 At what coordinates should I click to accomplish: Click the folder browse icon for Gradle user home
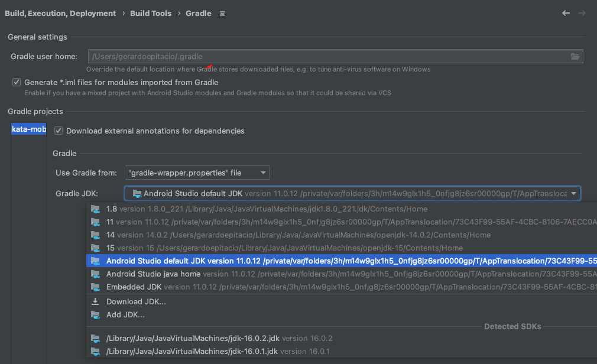pyautogui.click(x=575, y=56)
